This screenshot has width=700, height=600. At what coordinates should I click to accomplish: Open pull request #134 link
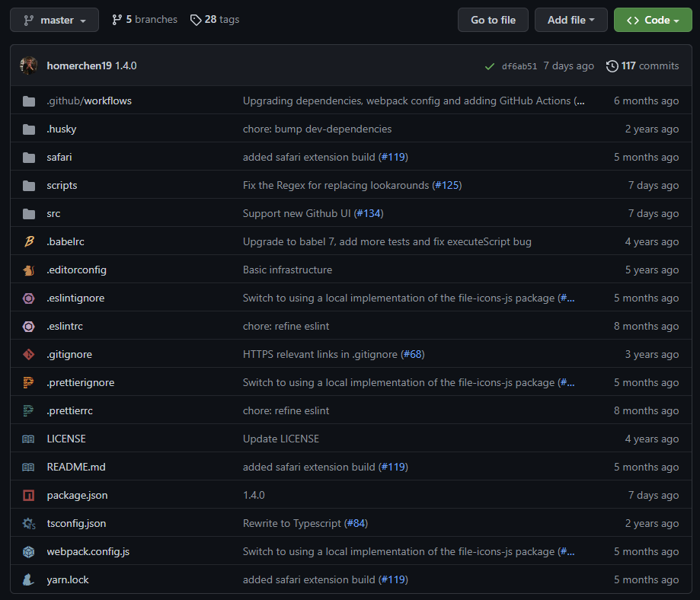(369, 213)
